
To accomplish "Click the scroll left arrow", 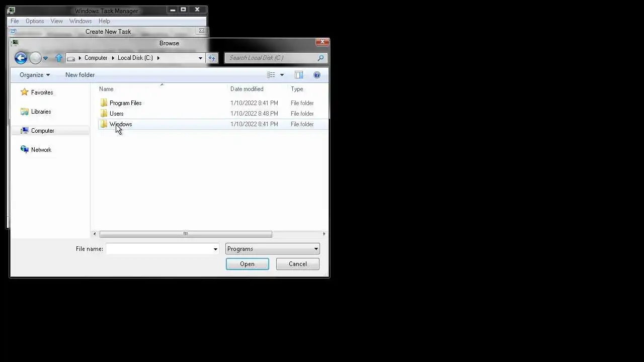I will coord(95,234).
